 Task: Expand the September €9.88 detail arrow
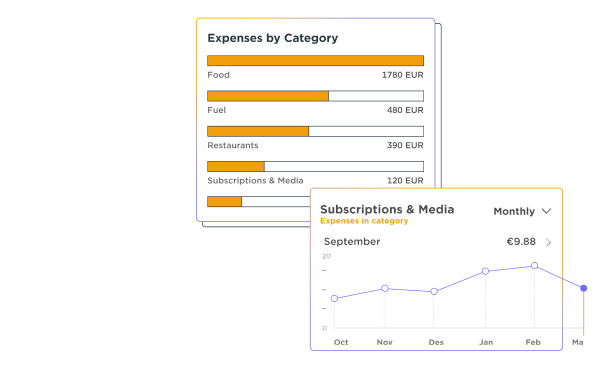point(548,242)
